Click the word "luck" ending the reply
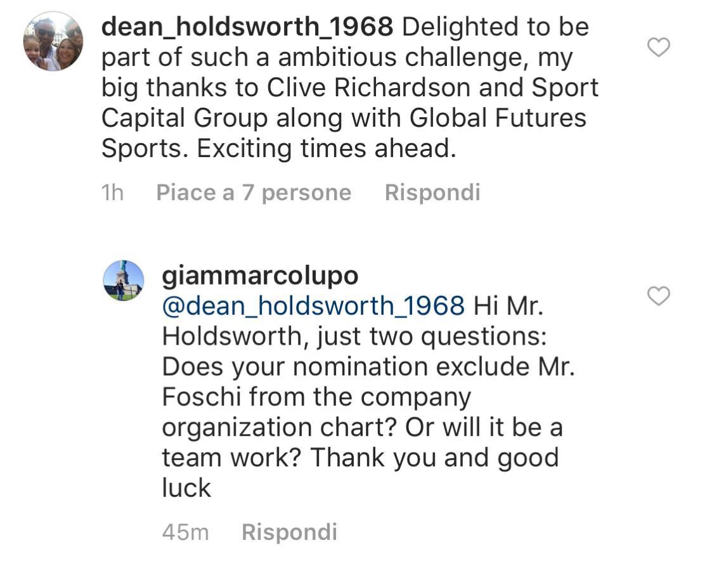712x588 pixels. (x=186, y=489)
